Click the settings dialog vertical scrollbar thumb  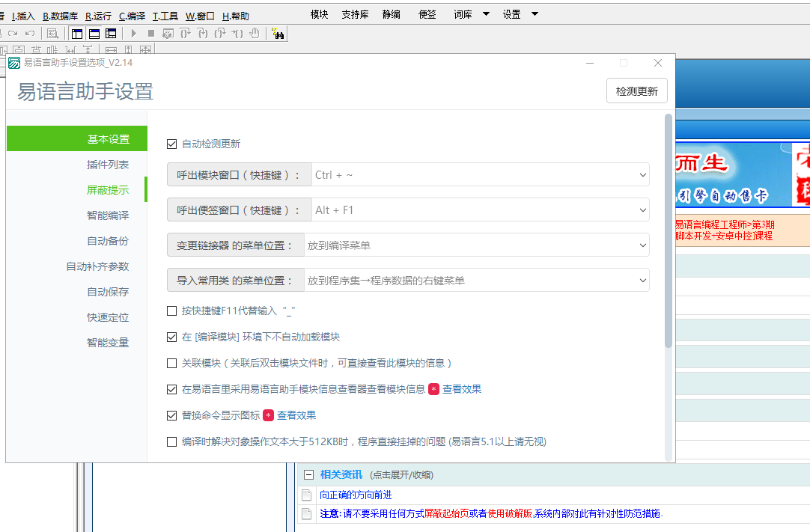coord(669,231)
